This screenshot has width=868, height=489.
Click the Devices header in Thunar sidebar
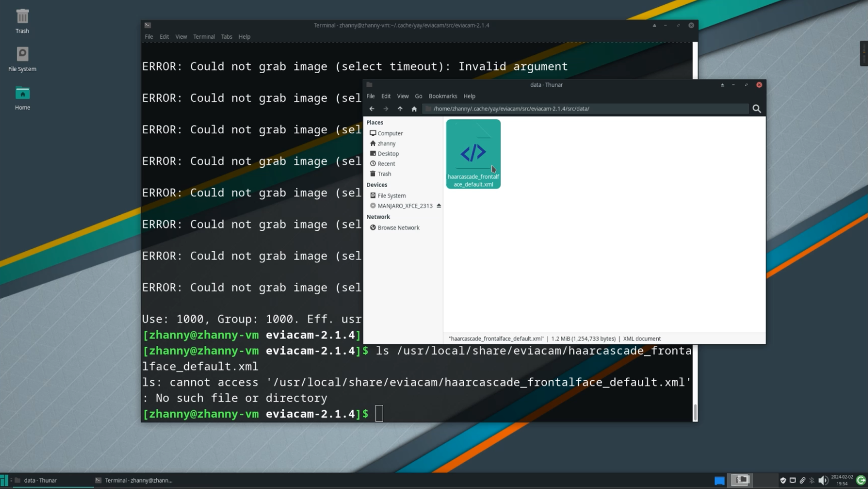click(377, 185)
